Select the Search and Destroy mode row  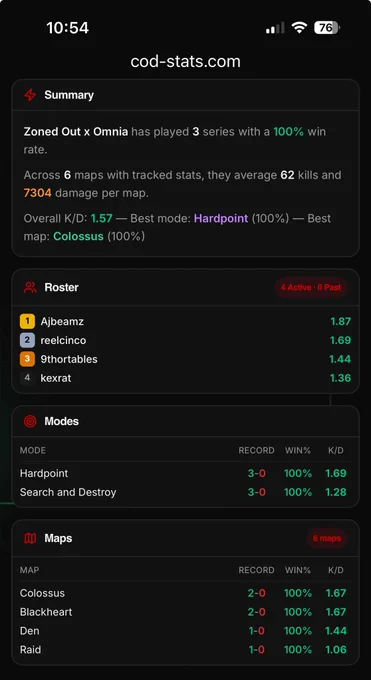pos(185,492)
